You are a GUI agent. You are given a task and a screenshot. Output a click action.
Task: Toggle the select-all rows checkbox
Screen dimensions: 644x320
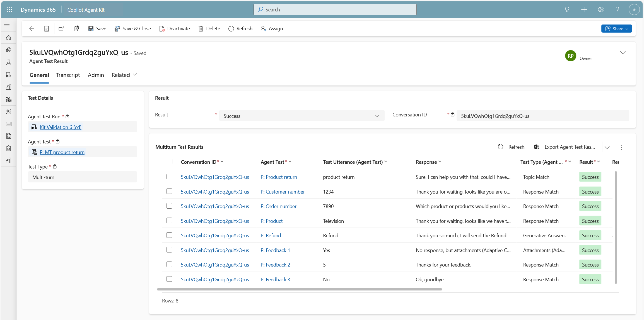tap(170, 162)
